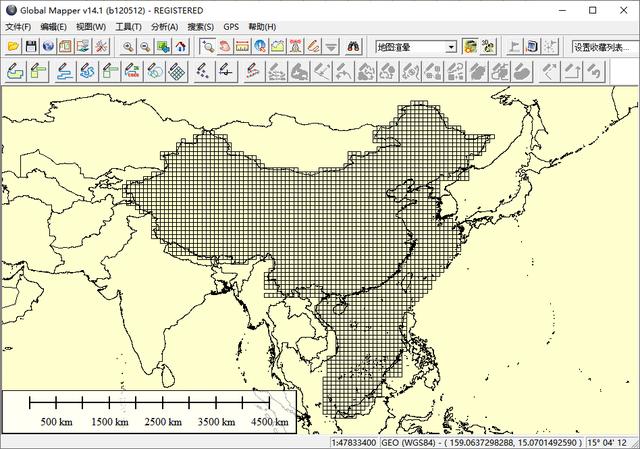The width and height of the screenshot is (640, 449).
Task: Save workspace using floppy disk icon
Action: 31,47
